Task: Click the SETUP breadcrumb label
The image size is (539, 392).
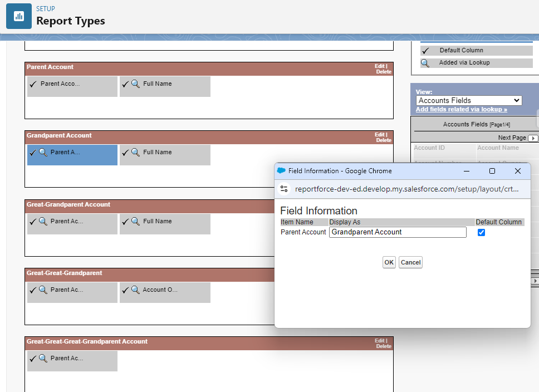Action: point(45,8)
